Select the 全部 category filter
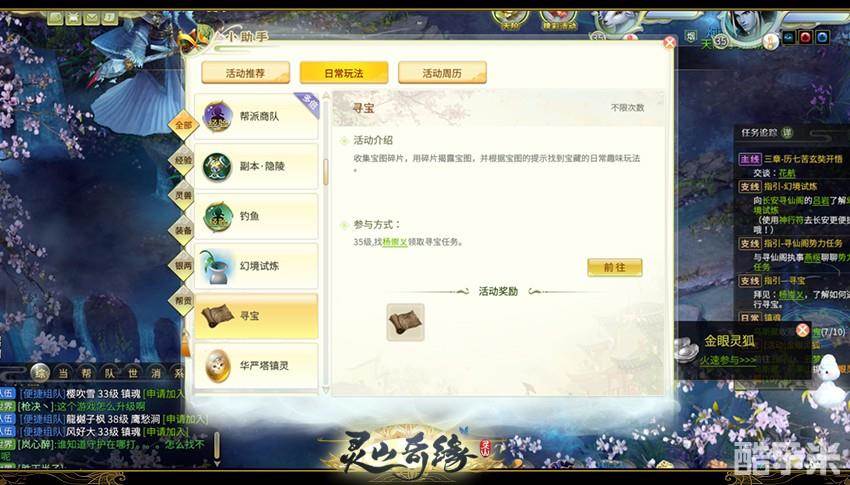 pos(183,125)
